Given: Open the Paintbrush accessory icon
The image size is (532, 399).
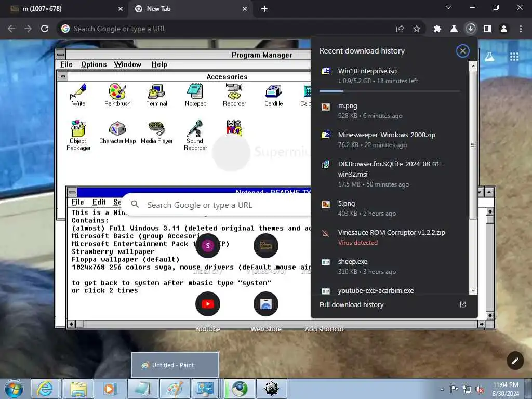Looking at the screenshot, I should pos(117,95).
